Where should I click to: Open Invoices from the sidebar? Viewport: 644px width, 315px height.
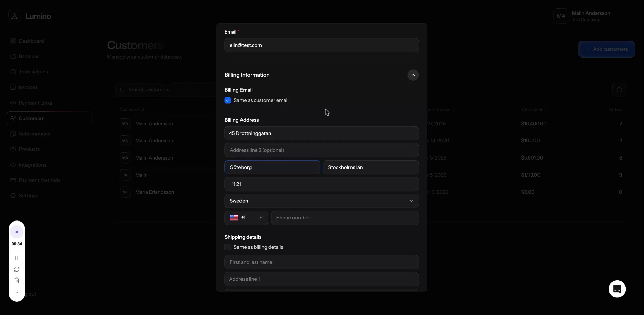28,87
